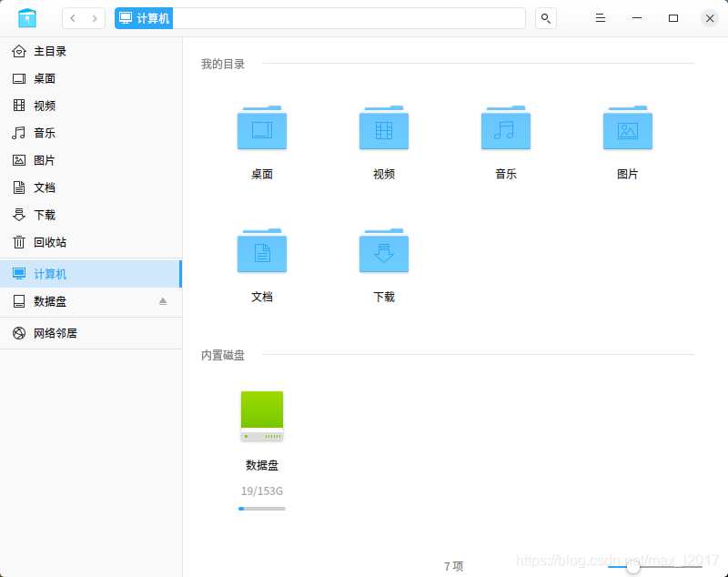This screenshot has height=577, width=728.
Task: Open 视频 in the sidebar
Action: tap(91, 106)
